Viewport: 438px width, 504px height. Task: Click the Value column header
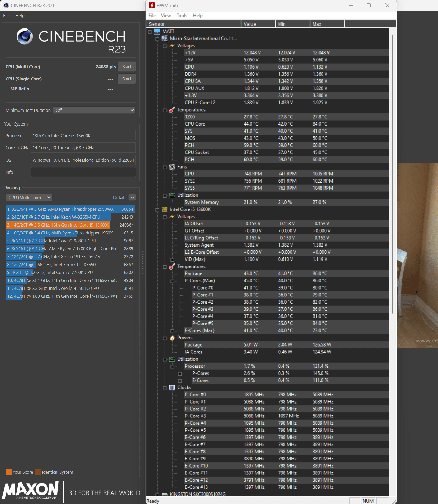[258, 24]
